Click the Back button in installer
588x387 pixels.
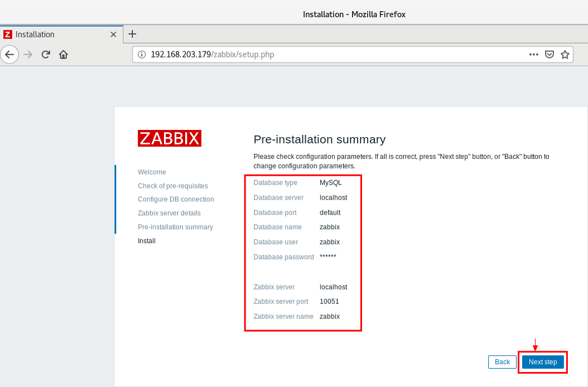click(502, 362)
